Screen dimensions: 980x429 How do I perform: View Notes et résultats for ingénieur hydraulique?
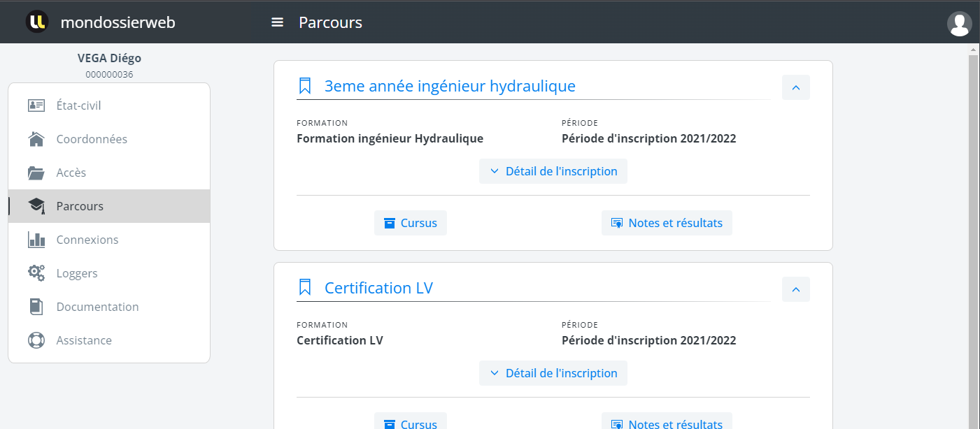[666, 223]
